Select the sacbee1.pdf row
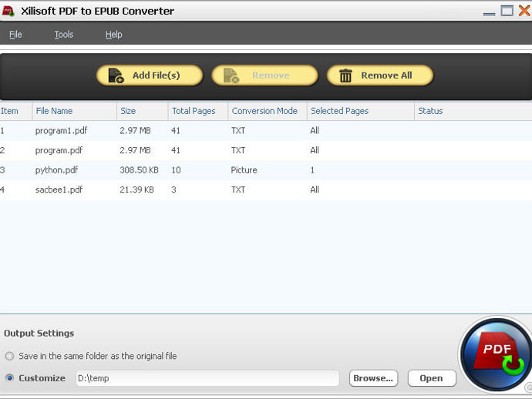 [266, 189]
